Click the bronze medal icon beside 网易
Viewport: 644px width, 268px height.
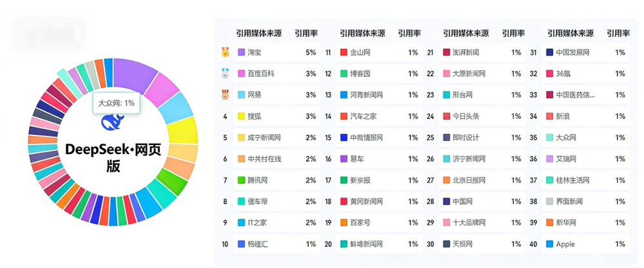click(x=225, y=95)
